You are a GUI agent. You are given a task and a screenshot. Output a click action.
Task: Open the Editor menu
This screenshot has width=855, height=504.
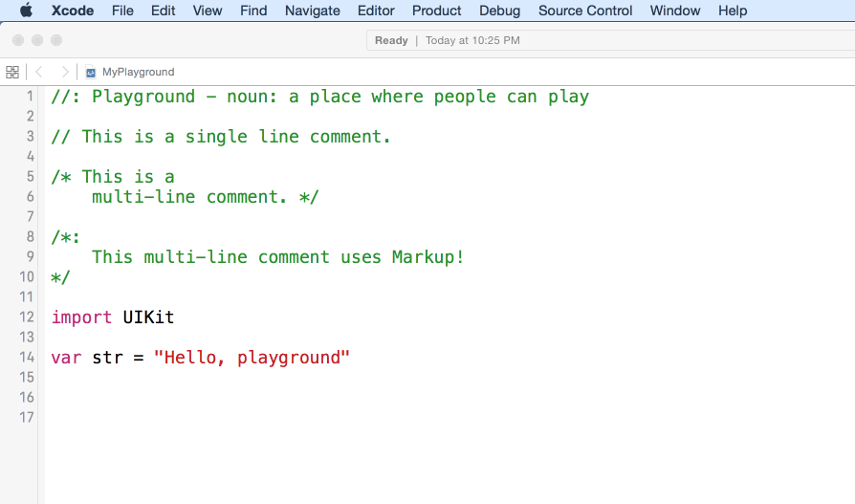click(376, 11)
